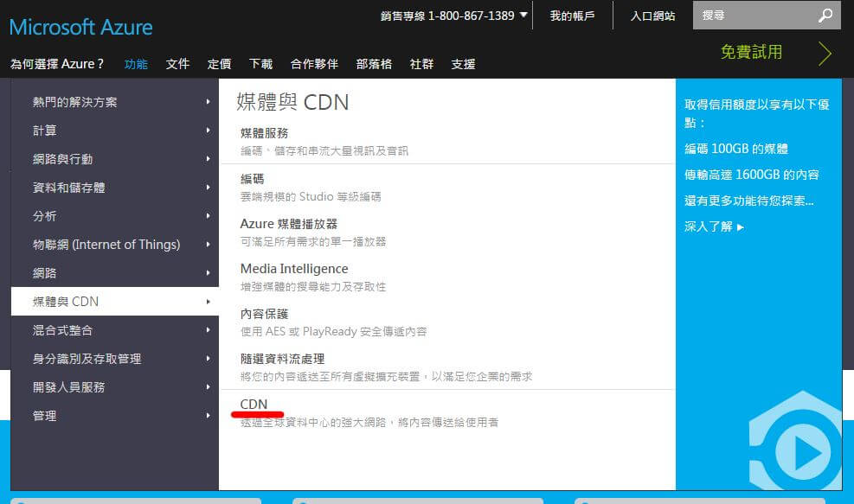The width and height of the screenshot is (854, 504).
Task: Click the free trial arrow chevron
Action: coord(825,54)
